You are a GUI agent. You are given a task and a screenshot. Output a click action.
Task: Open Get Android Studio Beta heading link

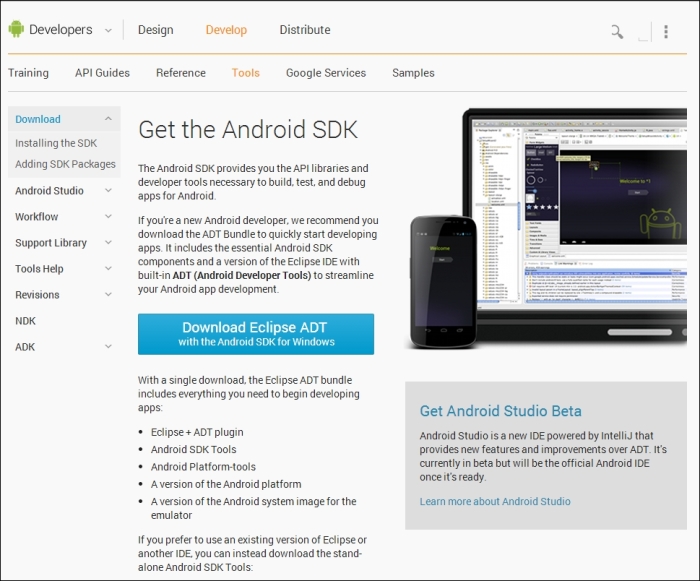pyautogui.click(x=500, y=411)
